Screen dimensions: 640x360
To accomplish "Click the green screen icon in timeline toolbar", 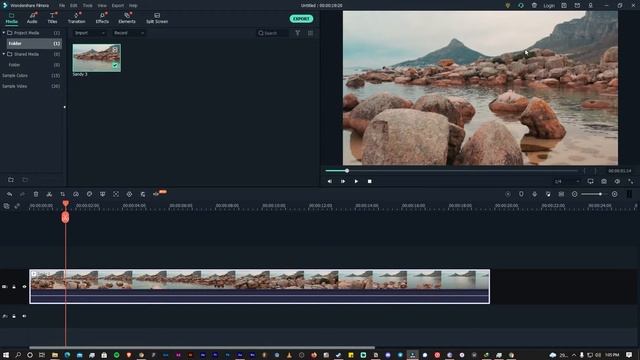I will pos(102,194).
